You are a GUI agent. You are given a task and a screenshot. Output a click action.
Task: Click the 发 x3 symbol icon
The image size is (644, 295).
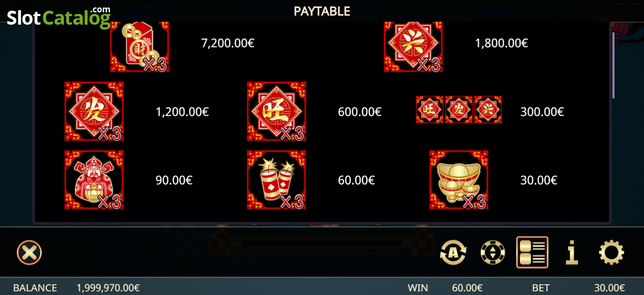[94, 111]
